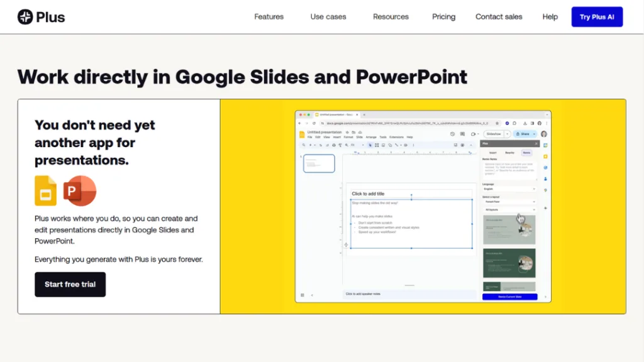644x362 pixels.
Task: Open the Forest Floor layout dropdown
Action: tap(509, 202)
